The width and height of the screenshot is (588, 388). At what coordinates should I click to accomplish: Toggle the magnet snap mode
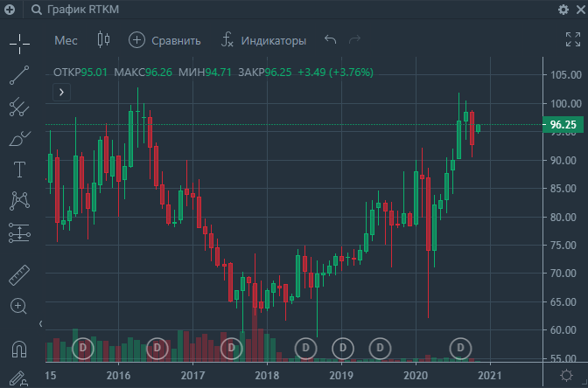point(19,350)
